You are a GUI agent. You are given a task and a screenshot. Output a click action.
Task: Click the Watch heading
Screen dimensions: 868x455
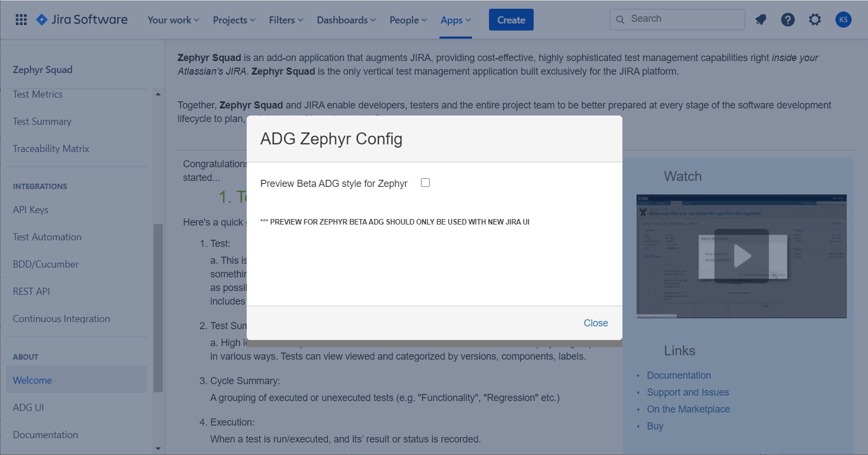[x=683, y=177]
